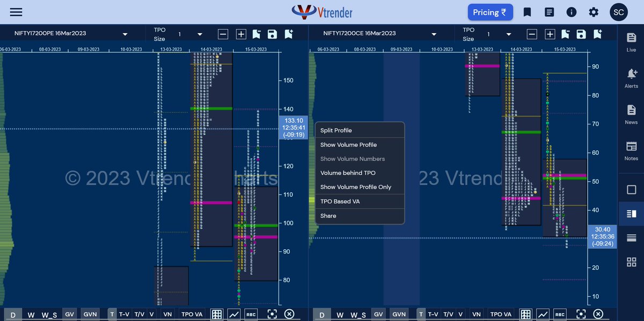
Task: Select T-V mode in left chart
Action: click(124, 315)
